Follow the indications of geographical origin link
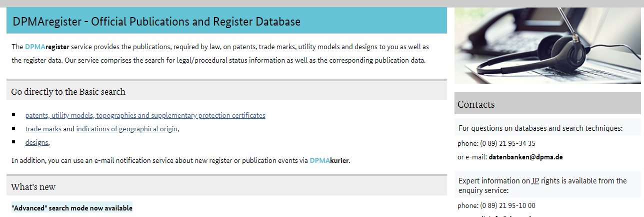Screen dimensions: 644x217 point(126,129)
